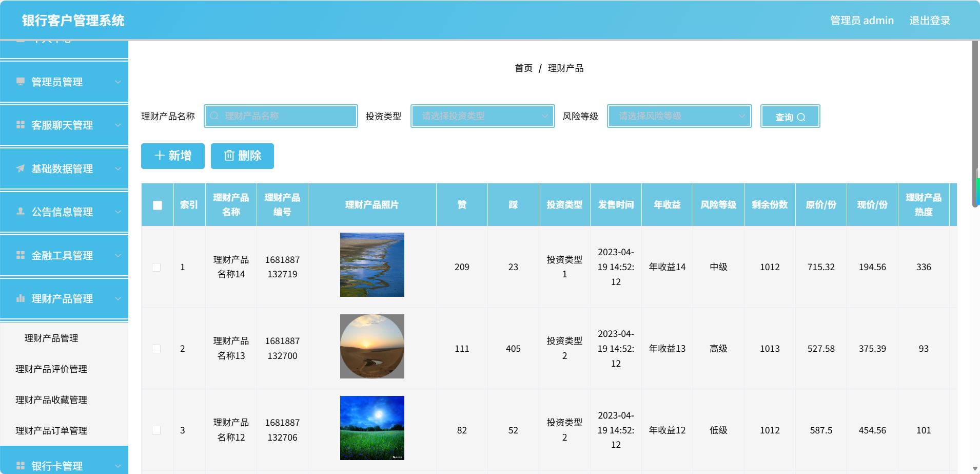Image resolution: width=980 pixels, height=474 pixels.
Task: Select the 银行卡管理 sidebar menu
Action: pyautogui.click(x=64, y=461)
